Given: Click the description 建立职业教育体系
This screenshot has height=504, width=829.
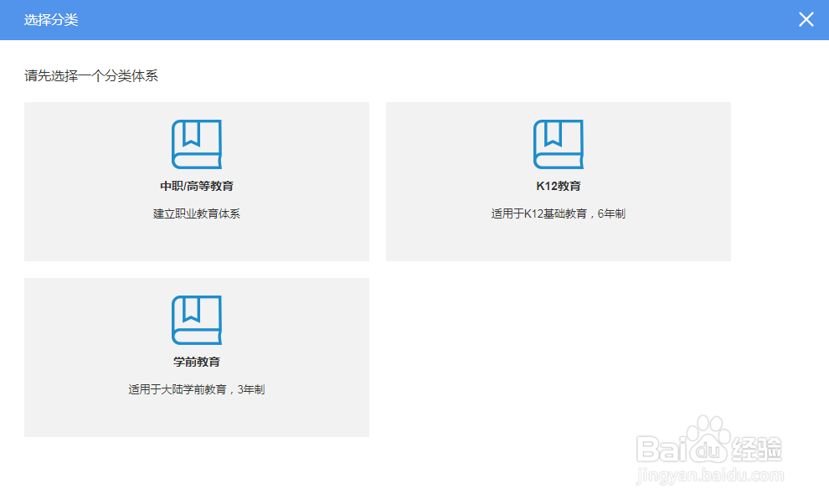Looking at the screenshot, I should pyautogui.click(x=197, y=213).
